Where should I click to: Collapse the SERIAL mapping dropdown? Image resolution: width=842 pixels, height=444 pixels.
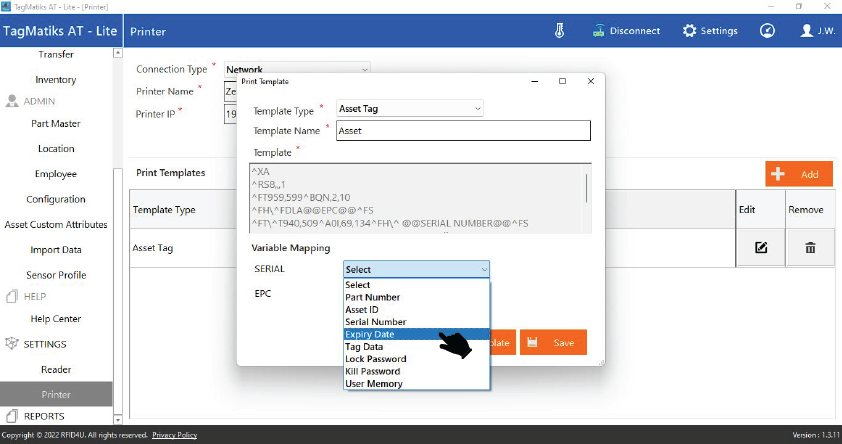pos(416,269)
